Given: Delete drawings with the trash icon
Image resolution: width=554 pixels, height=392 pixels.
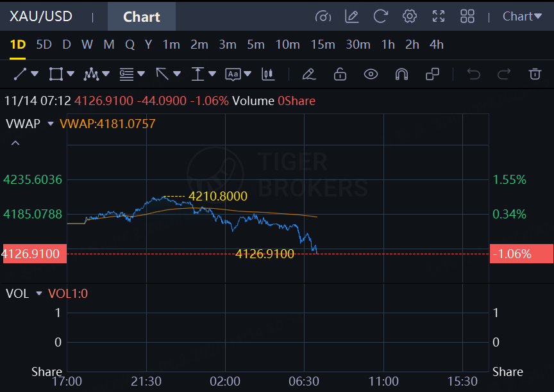Looking at the screenshot, I should click(x=535, y=74).
